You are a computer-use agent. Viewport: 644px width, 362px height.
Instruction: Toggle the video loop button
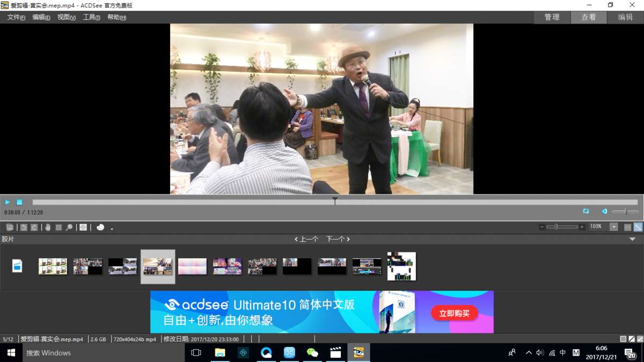click(586, 211)
